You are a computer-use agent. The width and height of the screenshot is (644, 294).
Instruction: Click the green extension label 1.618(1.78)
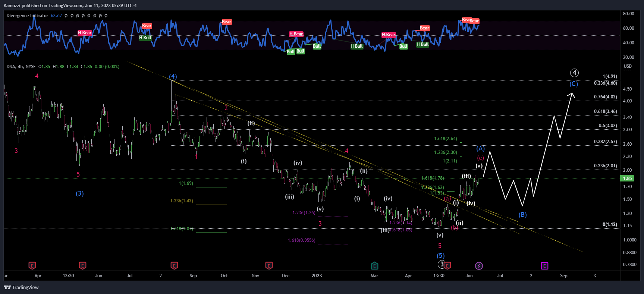click(x=433, y=178)
